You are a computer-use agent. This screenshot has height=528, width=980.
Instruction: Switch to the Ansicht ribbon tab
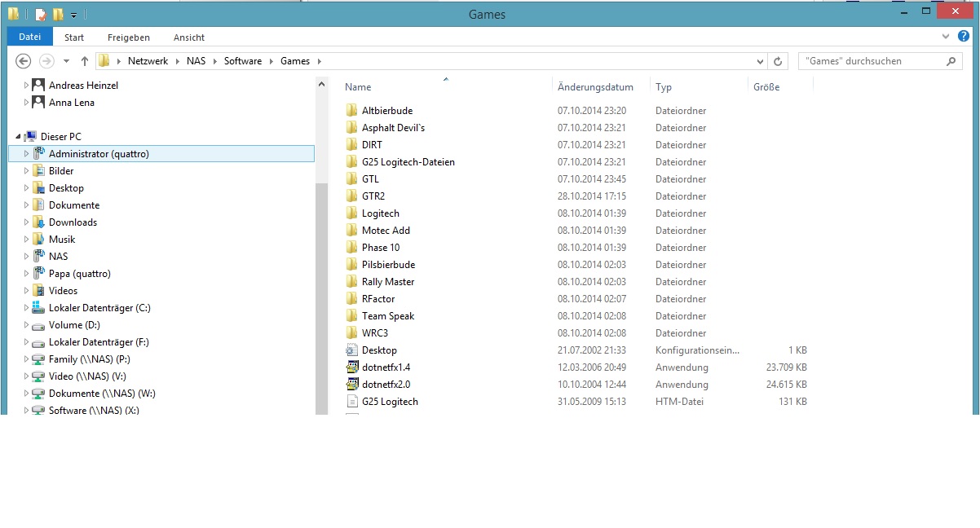(x=188, y=37)
